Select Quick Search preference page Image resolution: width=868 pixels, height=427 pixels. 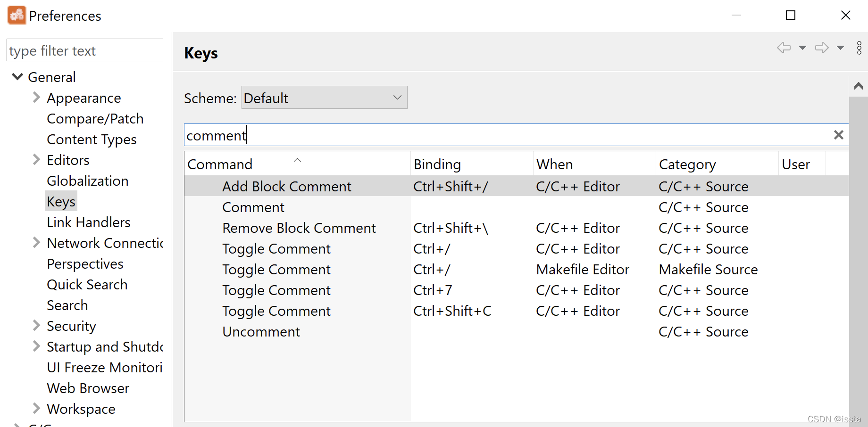pyautogui.click(x=87, y=285)
